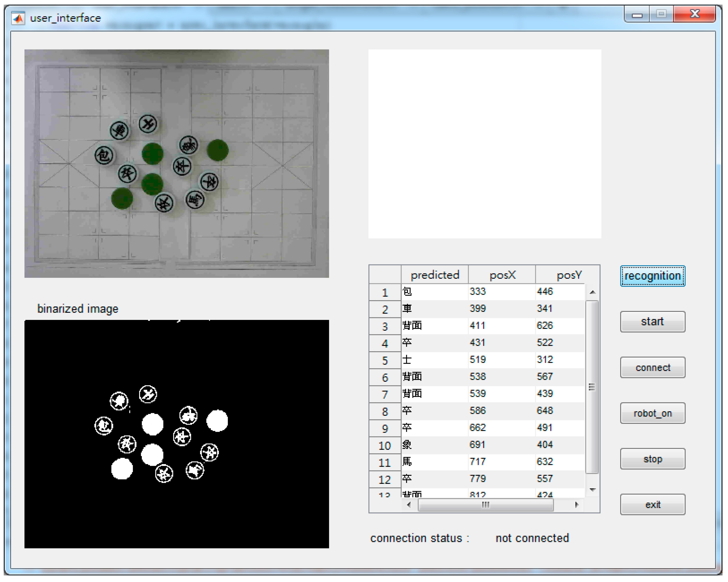This screenshot has width=728, height=582.
Task: Click the MATLAB icon in title bar
Action: (x=18, y=18)
